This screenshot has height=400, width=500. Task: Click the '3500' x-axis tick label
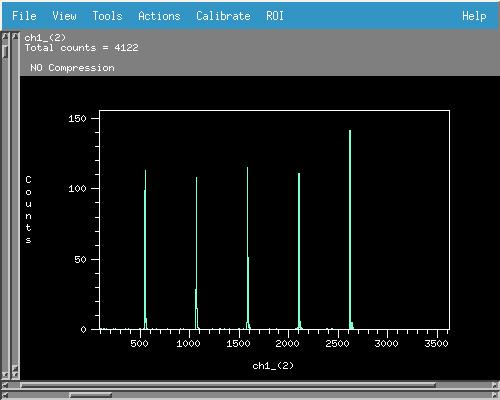(x=436, y=343)
